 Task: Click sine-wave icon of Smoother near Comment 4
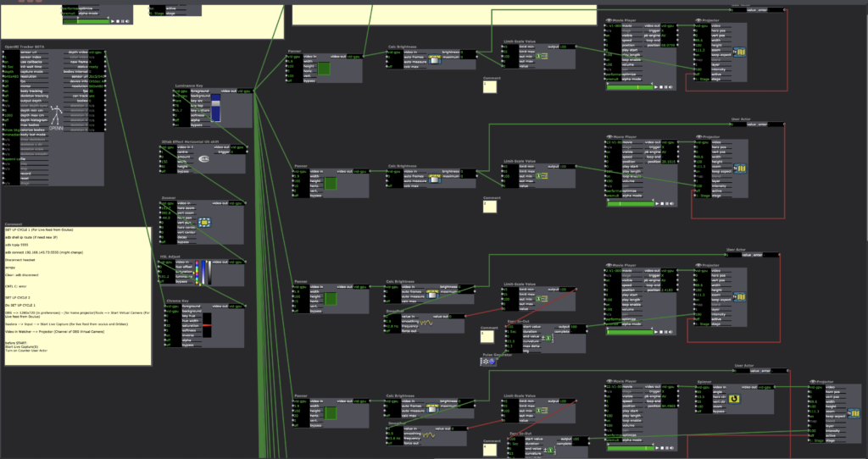coord(428,435)
